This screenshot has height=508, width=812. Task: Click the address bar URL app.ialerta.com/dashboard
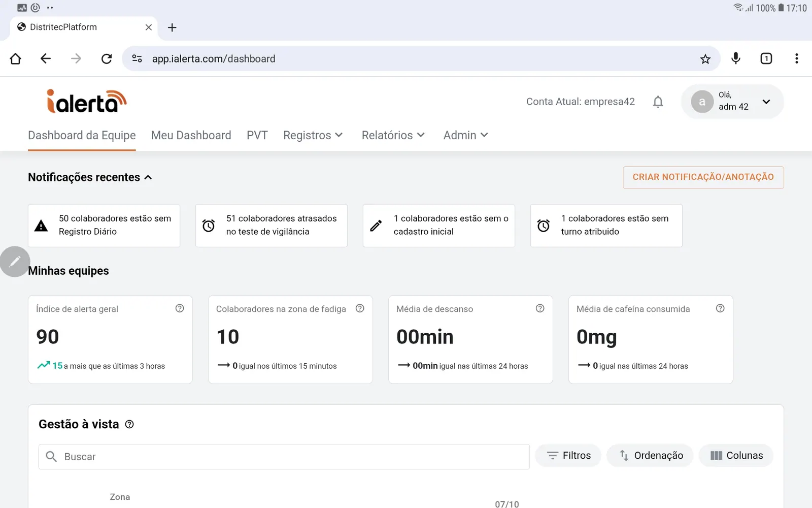214,59
